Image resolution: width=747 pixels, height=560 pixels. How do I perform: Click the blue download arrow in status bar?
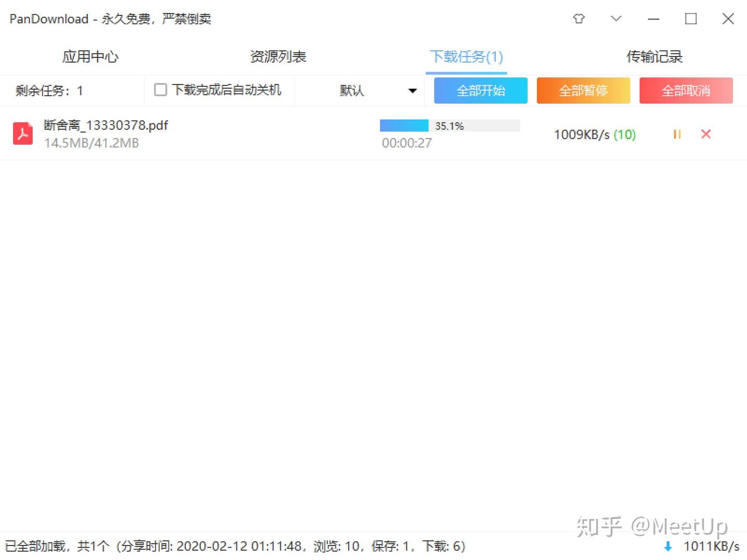(x=668, y=546)
